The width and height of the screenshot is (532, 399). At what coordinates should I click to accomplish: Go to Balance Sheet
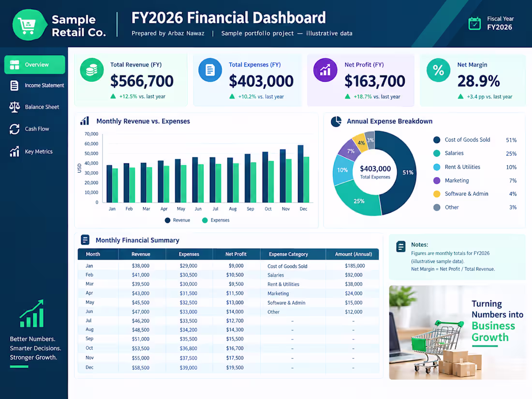pyautogui.click(x=34, y=107)
